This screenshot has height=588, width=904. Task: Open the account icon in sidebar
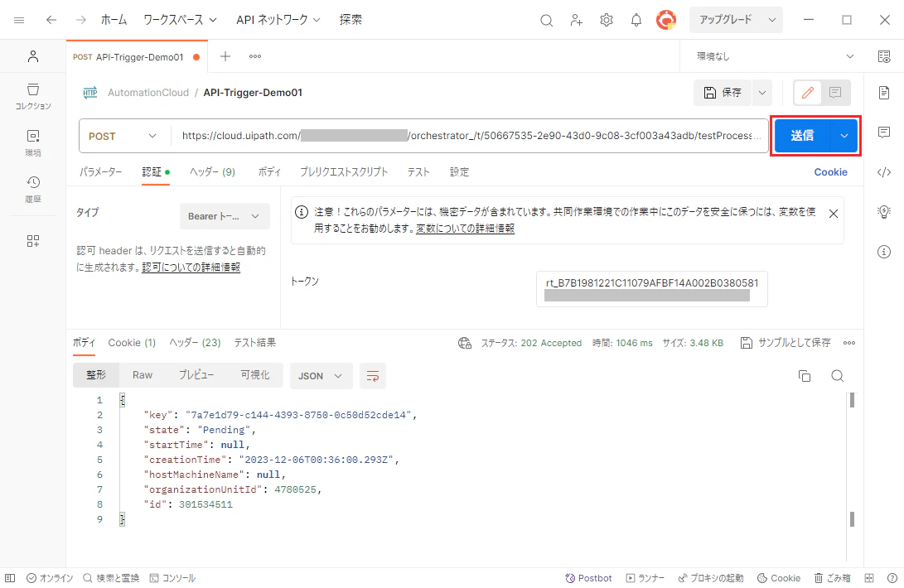[x=33, y=56]
